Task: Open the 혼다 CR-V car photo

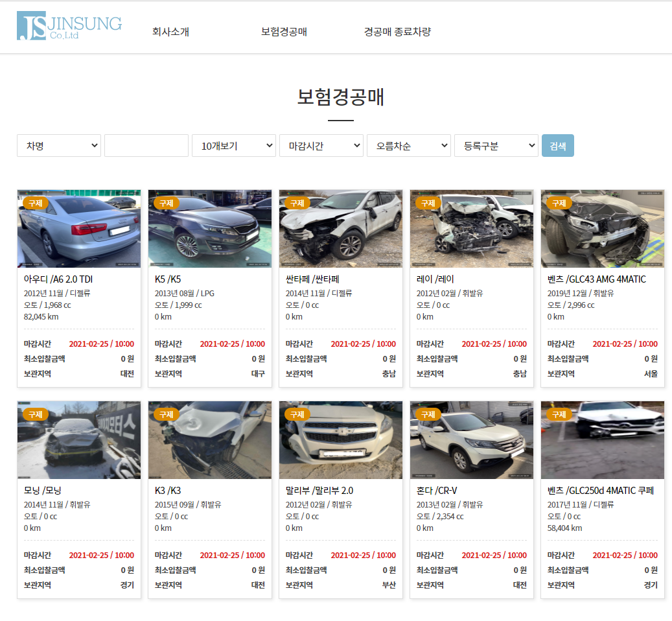Action: (472, 440)
